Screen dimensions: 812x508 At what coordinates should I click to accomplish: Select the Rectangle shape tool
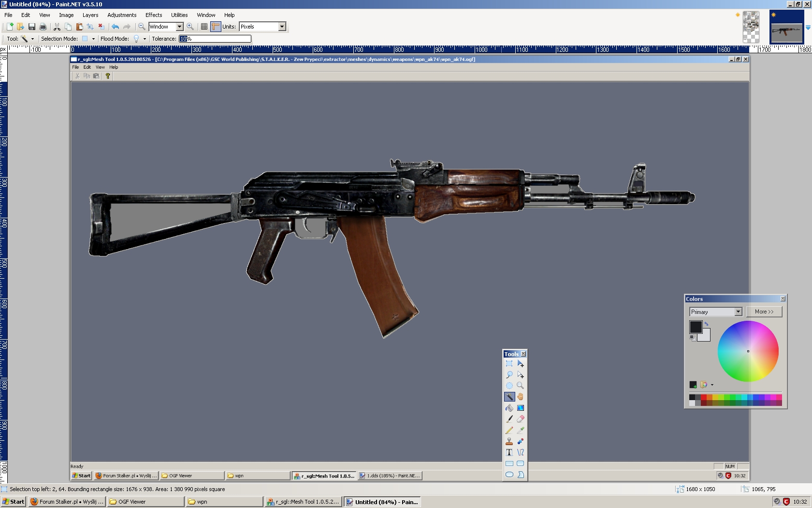(509, 463)
